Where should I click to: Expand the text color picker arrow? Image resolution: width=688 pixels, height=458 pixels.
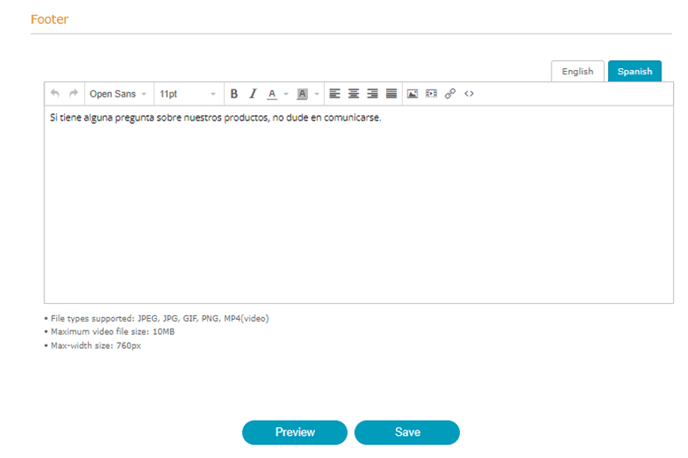286,94
